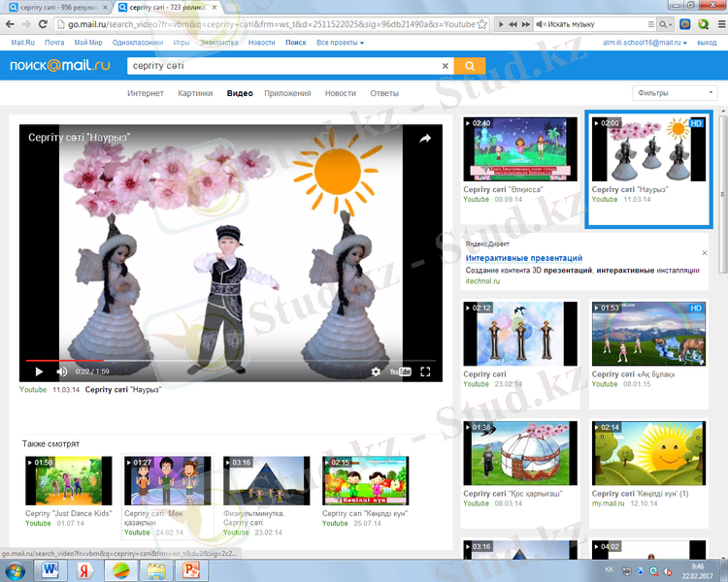Clear the search field with the X
This screenshot has width=728, height=582.
point(446,66)
